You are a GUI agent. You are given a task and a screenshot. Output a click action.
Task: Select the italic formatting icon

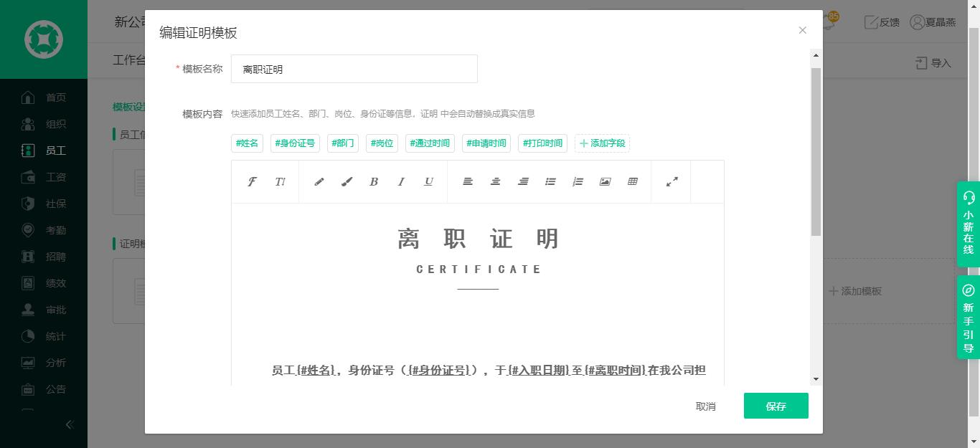coord(400,181)
